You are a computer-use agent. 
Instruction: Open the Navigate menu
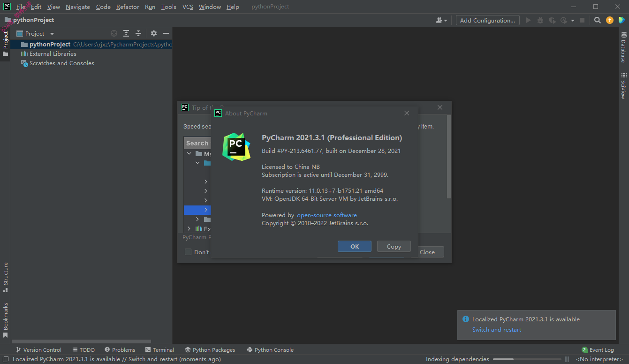tap(78, 7)
